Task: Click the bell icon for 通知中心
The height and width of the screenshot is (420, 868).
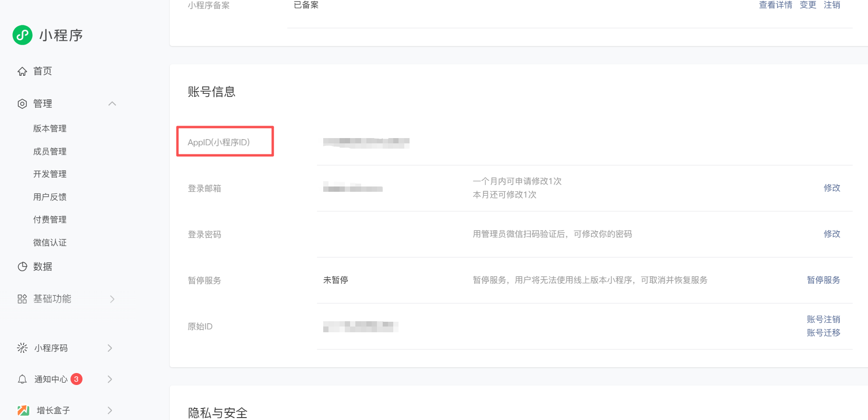Action: point(22,379)
